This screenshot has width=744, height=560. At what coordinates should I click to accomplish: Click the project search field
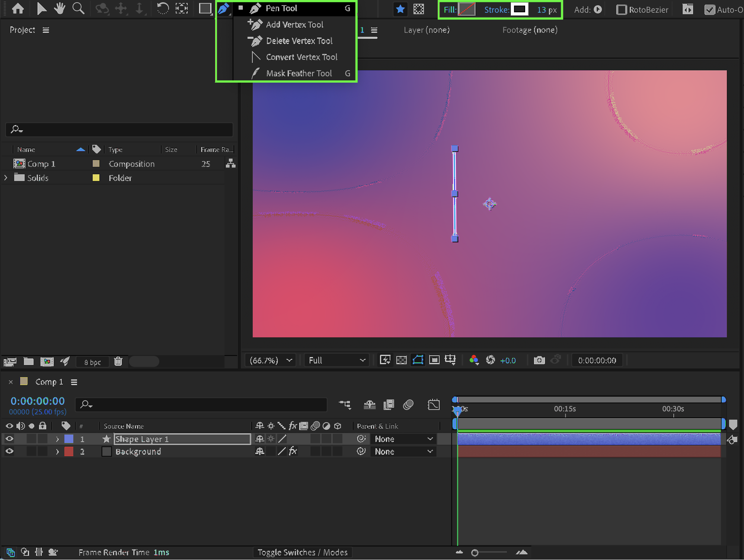click(x=119, y=130)
